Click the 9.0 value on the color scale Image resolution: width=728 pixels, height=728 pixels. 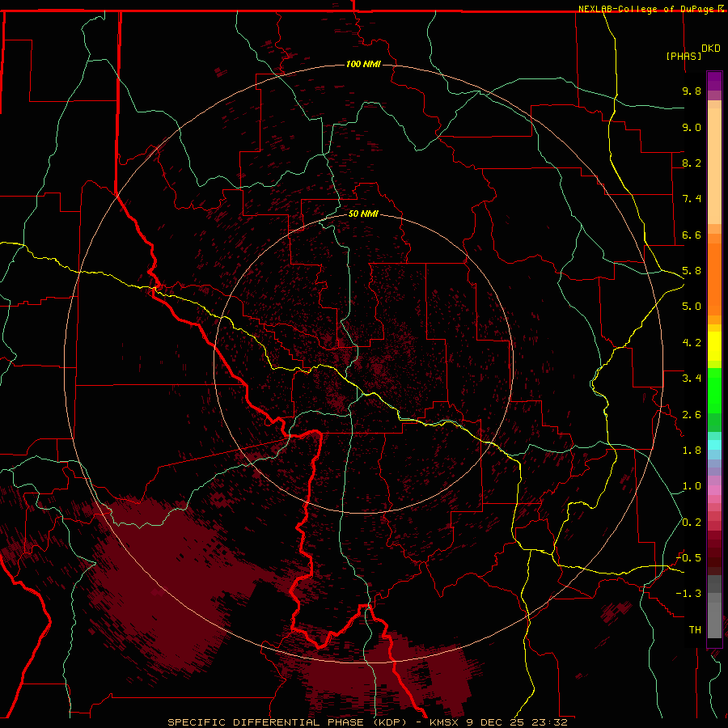[692, 127]
